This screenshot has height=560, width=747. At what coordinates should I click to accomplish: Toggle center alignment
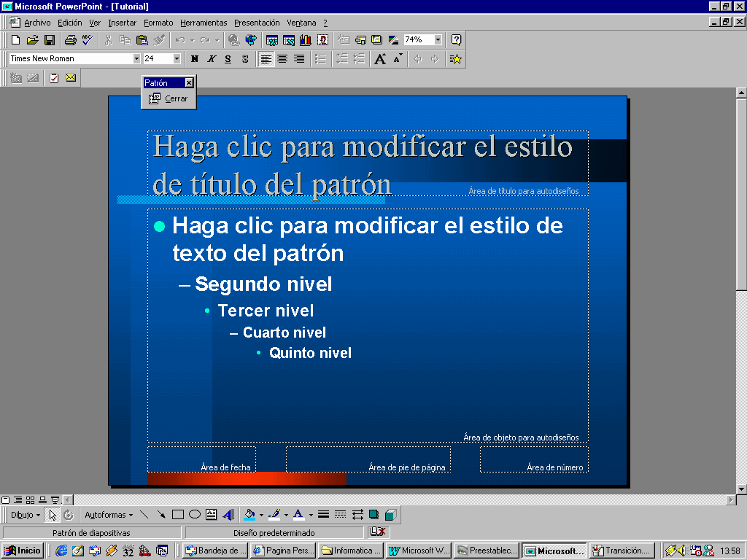(x=282, y=59)
